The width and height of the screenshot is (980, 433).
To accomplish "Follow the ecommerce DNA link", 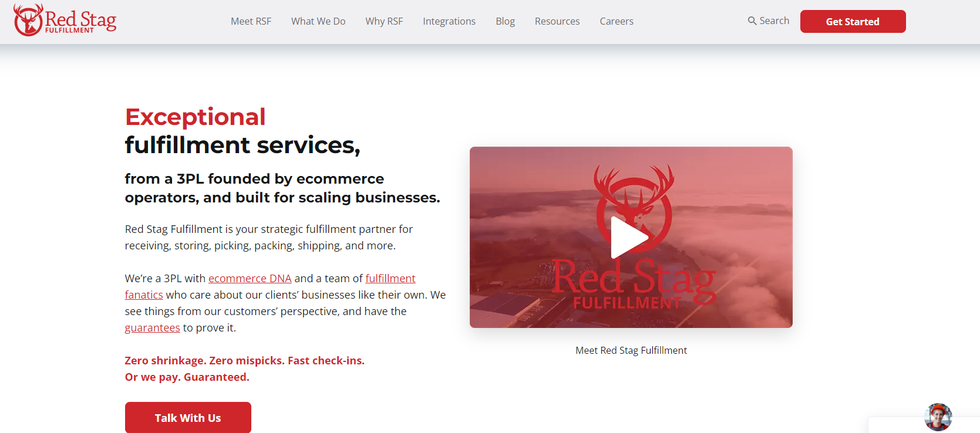I will (250, 278).
